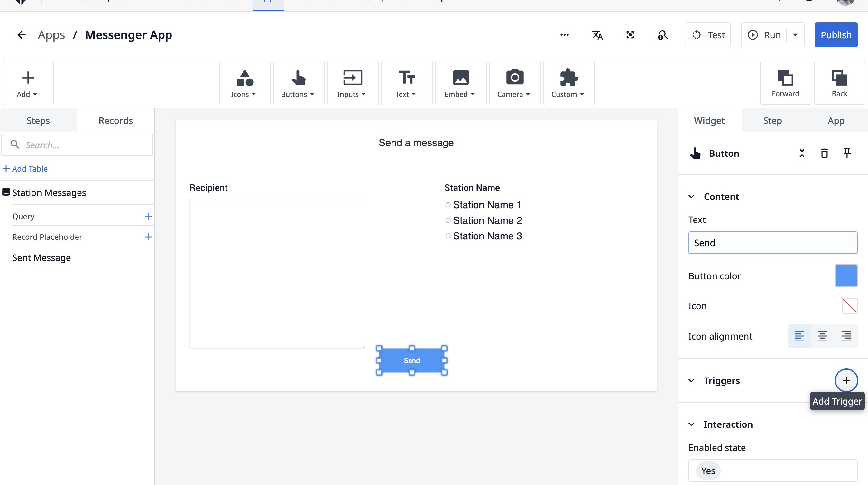The height and width of the screenshot is (485, 868).
Task: Open the Button color swatch
Action: point(846,276)
